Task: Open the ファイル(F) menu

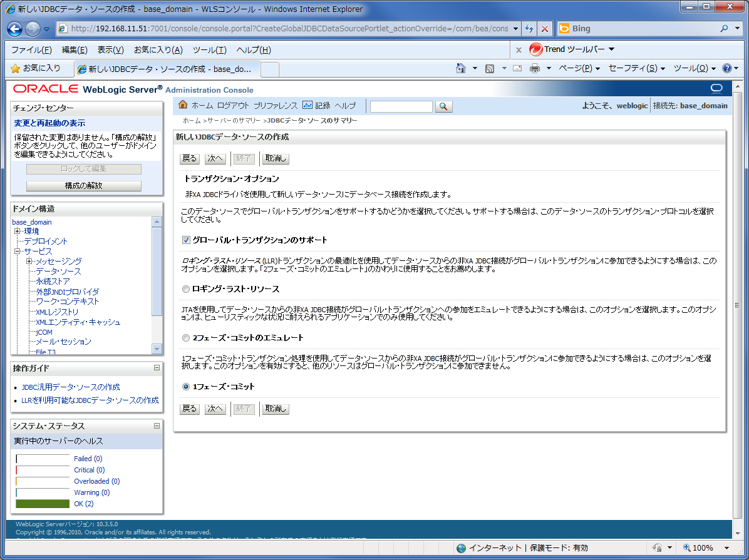Action: point(31,49)
